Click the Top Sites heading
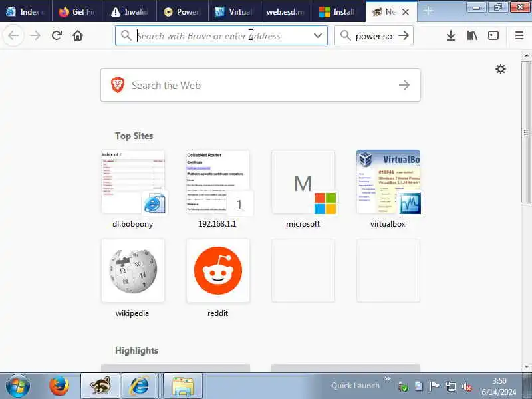 tap(134, 136)
